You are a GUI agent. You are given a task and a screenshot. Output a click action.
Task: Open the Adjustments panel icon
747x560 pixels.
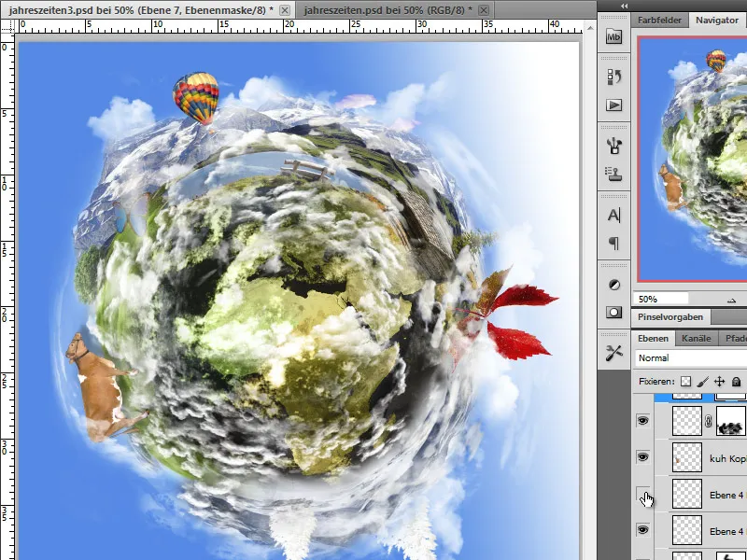click(613, 285)
